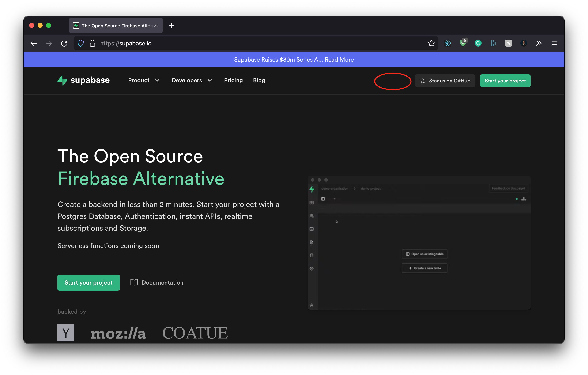Click the Start your project button
588x375 pixels.
(505, 81)
